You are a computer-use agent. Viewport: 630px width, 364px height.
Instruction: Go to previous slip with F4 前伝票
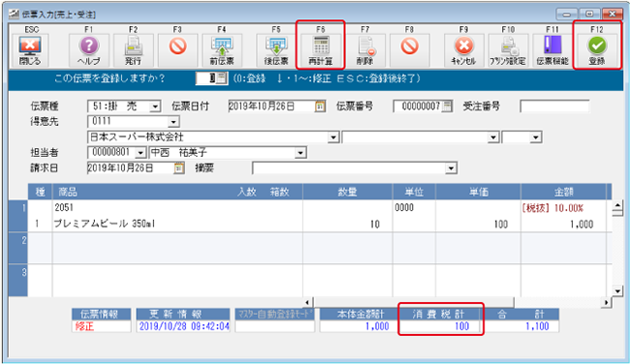(x=222, y=50)
